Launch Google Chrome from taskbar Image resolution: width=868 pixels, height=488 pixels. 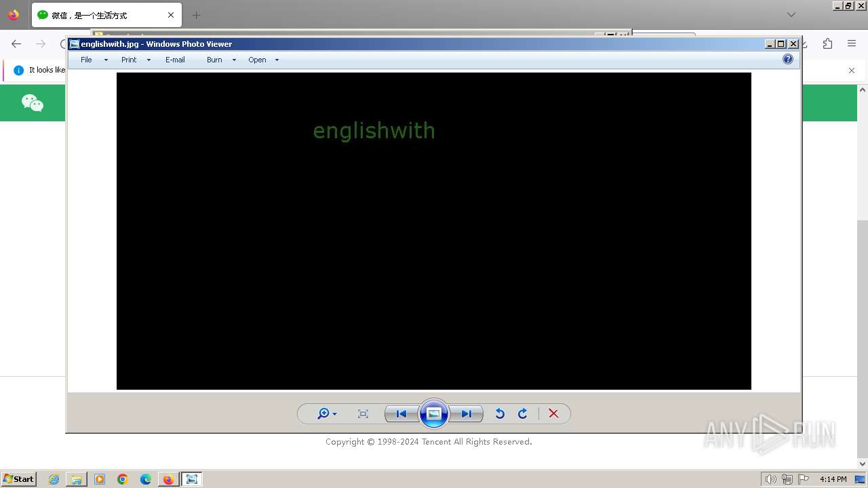pyautogui.click(x=123, y=479)
